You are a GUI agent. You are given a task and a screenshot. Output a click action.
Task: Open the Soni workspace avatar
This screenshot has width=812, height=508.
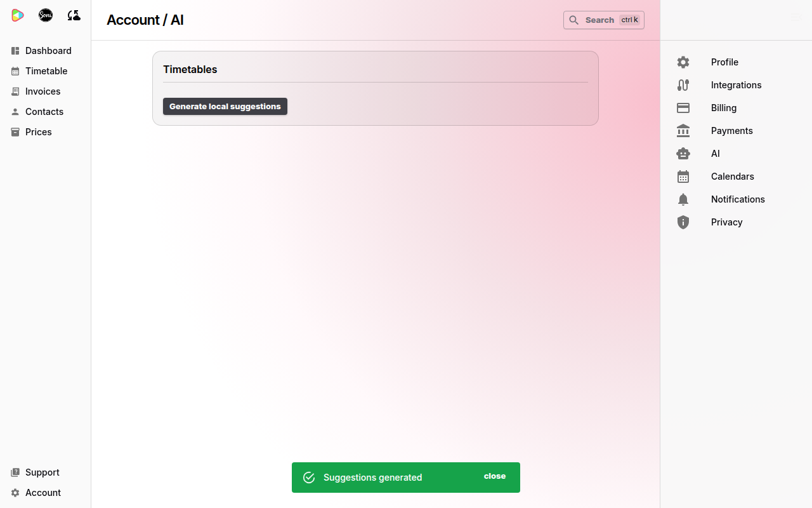point(46,15)
